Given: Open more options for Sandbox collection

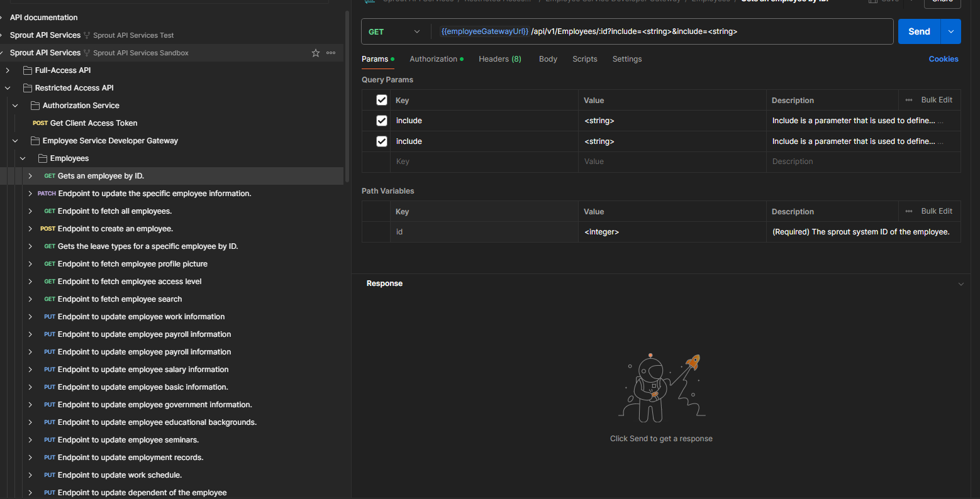Looking at the screenshot, I should point(331,53).
